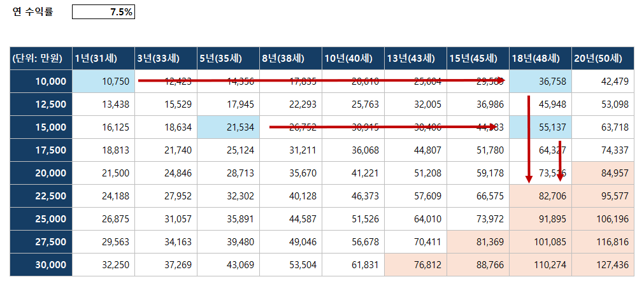Click the cell showing 49,046

(x=290, y=242)
